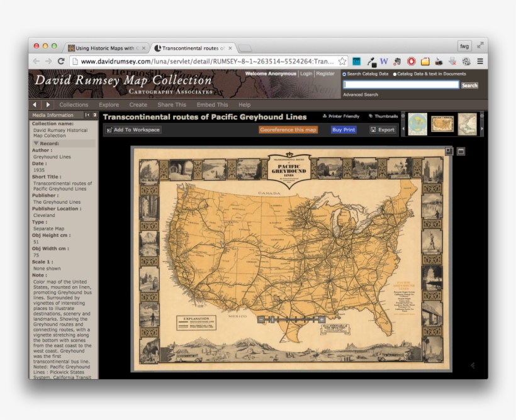
Task: Click the bookmark star icon in address bar
Action: point(342,60)
